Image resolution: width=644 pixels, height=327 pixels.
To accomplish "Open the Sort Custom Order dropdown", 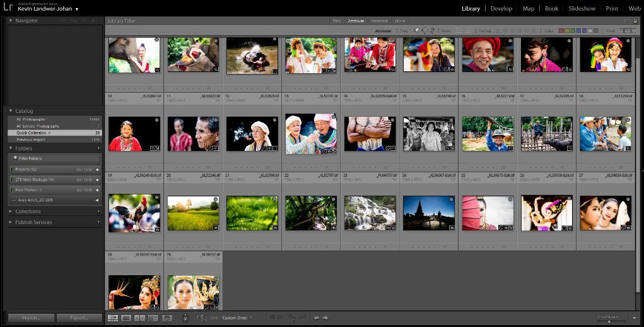I will tap(237, 318).
